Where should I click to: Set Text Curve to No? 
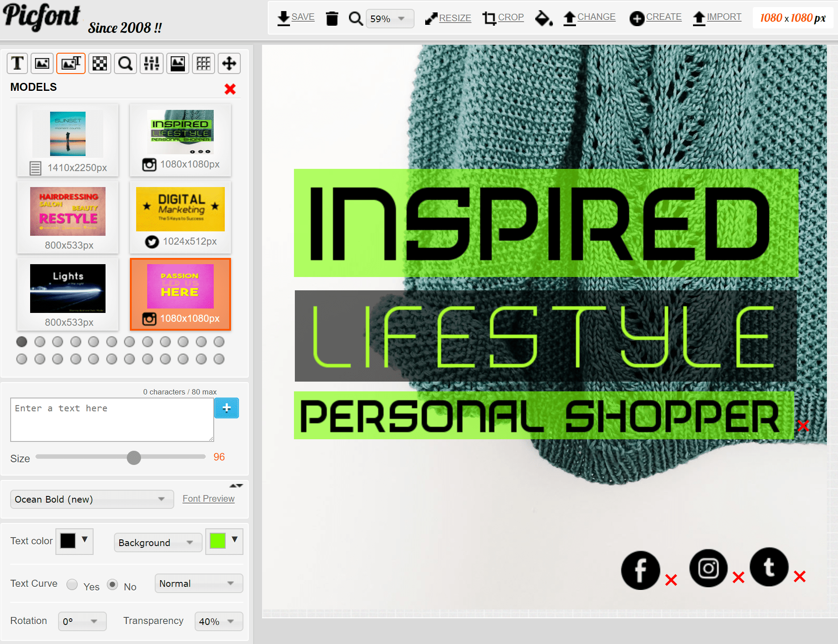pyautogui.click(x=113, y=585)
